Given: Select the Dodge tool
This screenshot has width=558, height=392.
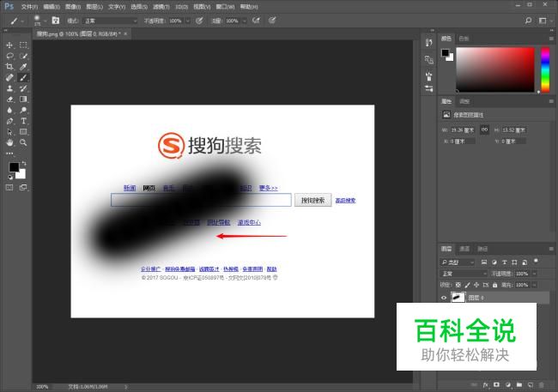Looking at the screenshot, I should pyautogui.click(x=23, y=111).
